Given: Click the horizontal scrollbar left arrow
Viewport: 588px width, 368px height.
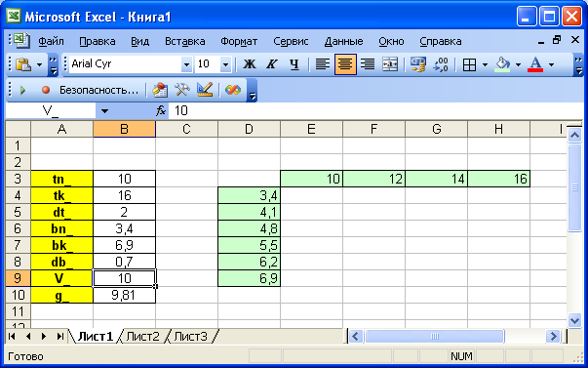Looking at the screenshot, I should tap(356, 337).
